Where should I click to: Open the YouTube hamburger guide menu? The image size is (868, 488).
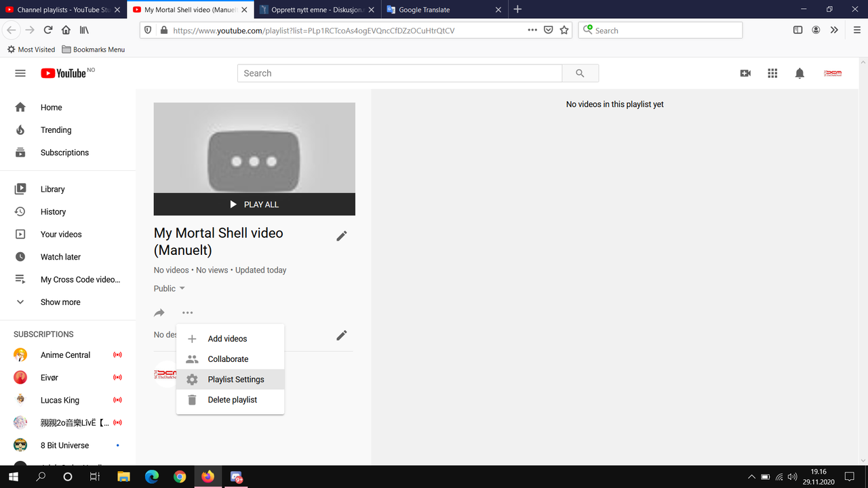point(20,73)
